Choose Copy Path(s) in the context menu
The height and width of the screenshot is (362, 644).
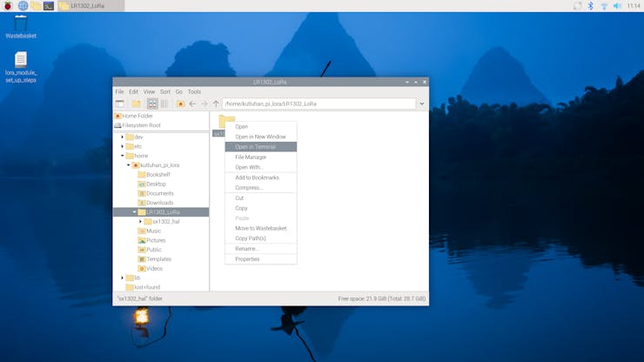click(261, 238)
